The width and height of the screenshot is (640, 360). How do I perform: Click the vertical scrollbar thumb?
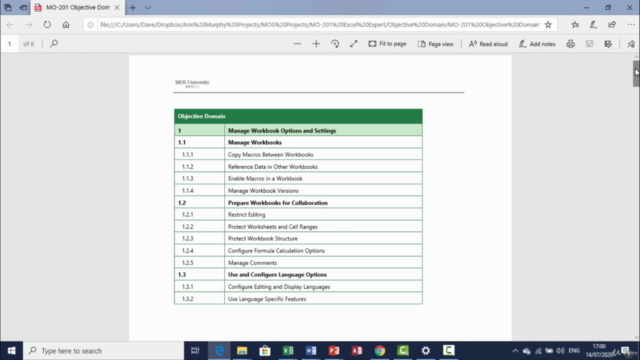point(636,73)
